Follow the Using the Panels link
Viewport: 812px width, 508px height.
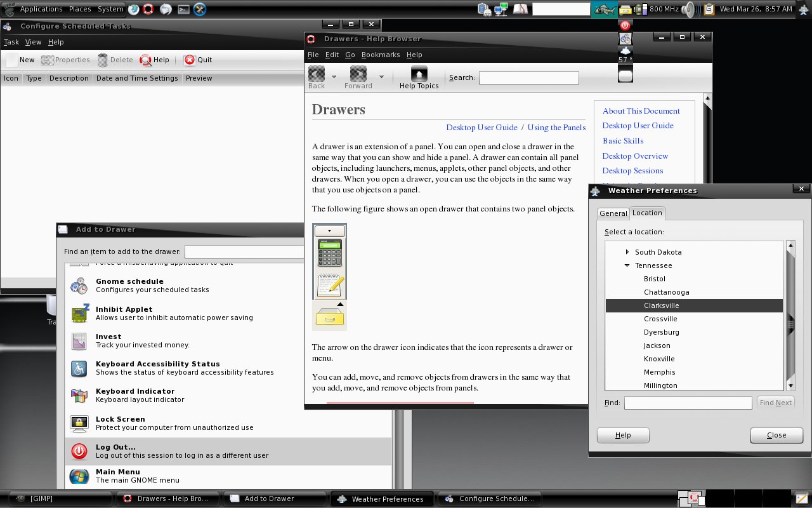[556, 127]
